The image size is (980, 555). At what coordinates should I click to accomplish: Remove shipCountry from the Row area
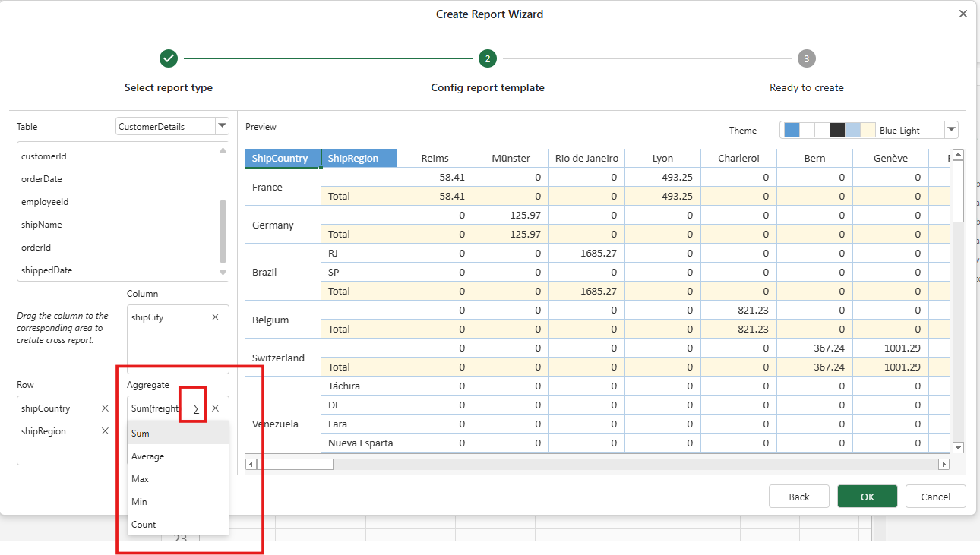(105, 408)
